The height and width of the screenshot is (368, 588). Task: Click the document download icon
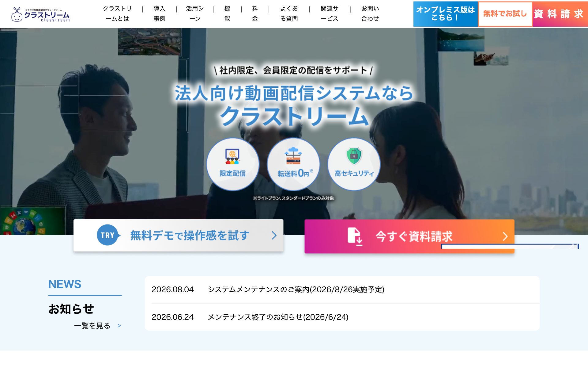click(355, 236)
